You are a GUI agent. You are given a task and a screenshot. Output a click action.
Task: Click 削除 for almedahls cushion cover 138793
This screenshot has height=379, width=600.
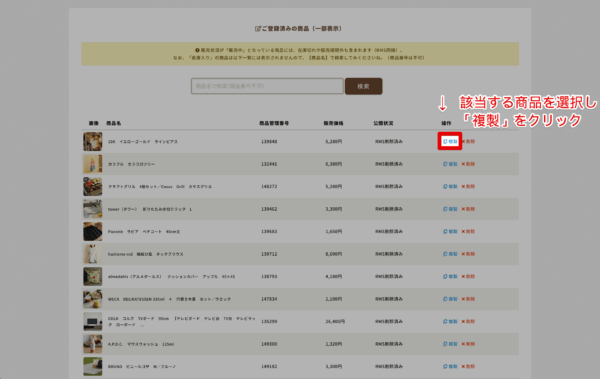click(x=468, y=276)
